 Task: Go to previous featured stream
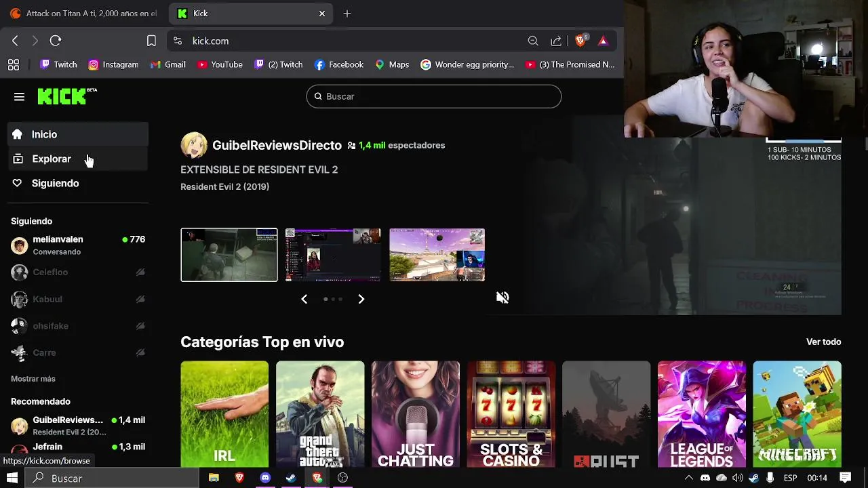(304, 299)
